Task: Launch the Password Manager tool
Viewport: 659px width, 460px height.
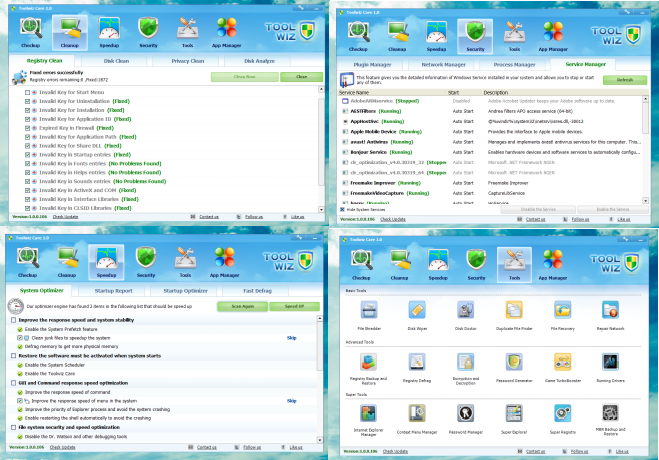Action: pos(466,414)
